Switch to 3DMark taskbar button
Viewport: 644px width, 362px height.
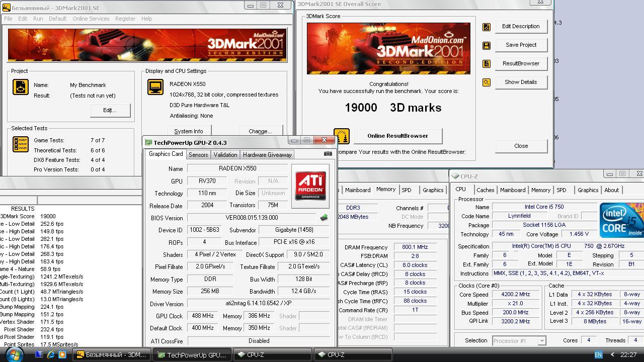coord(112,354)
